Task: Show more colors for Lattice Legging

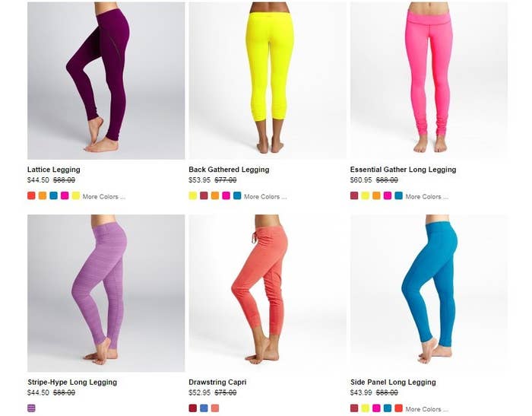Action: tap(104, 197)
